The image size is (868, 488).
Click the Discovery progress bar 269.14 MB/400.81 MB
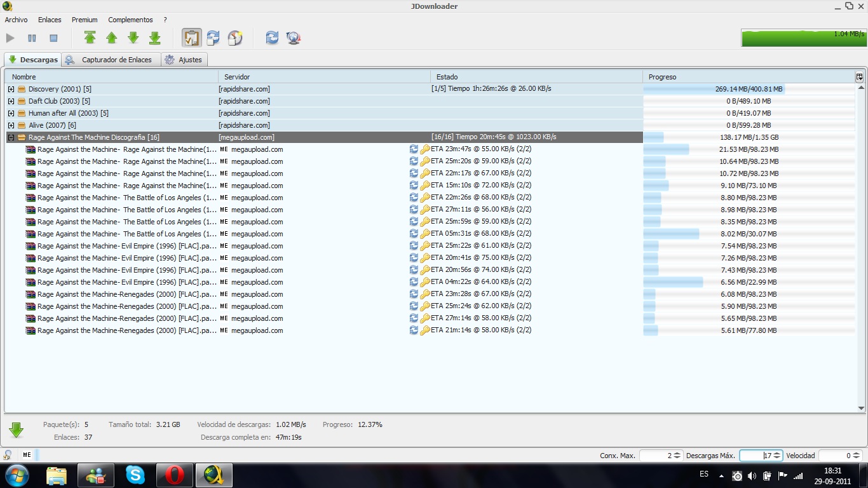tap(749, 90)
